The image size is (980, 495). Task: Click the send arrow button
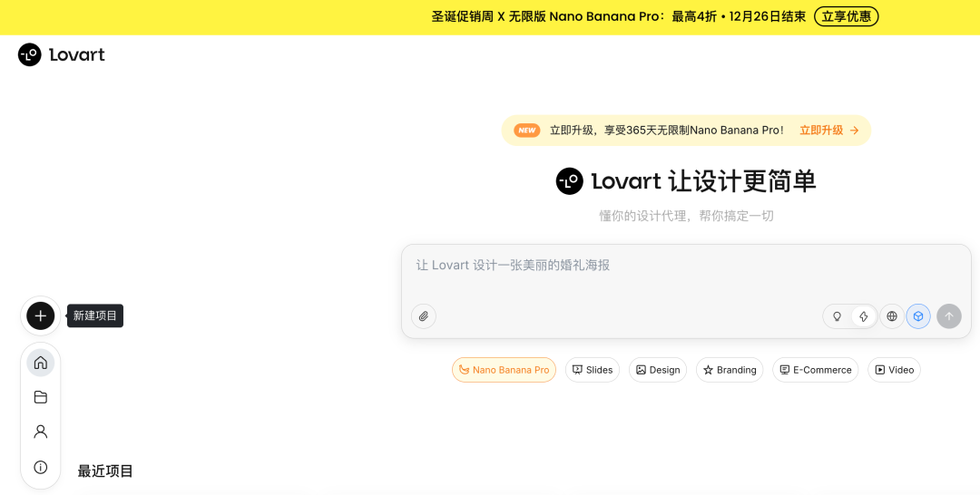pos(949,316)
